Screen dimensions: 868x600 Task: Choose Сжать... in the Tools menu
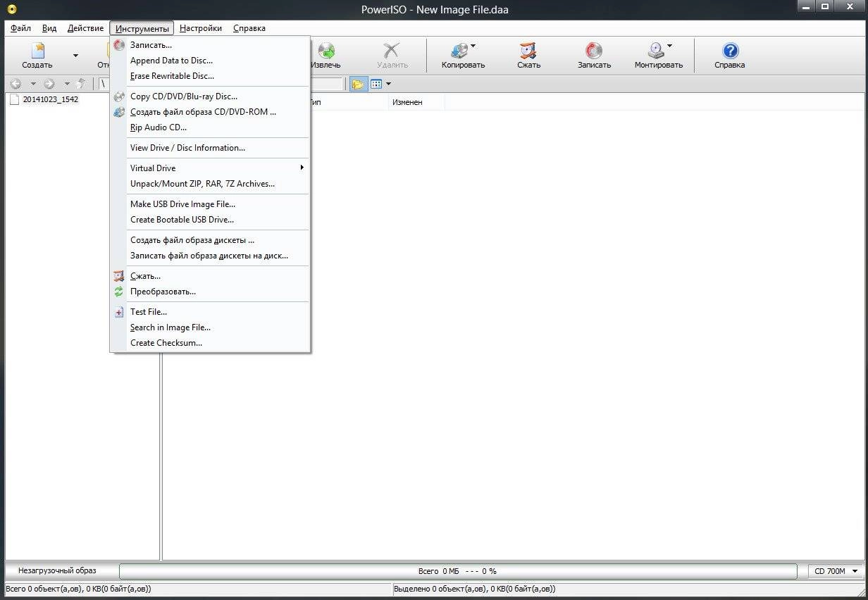tap(210, 276)
